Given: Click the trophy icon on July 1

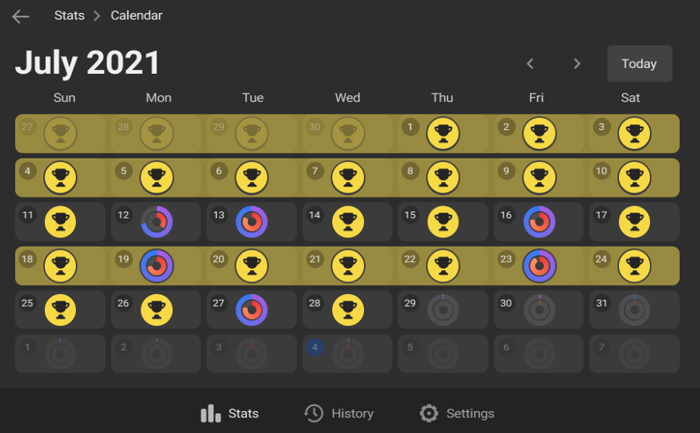Looking at the screenshot, I should point(443,133).
